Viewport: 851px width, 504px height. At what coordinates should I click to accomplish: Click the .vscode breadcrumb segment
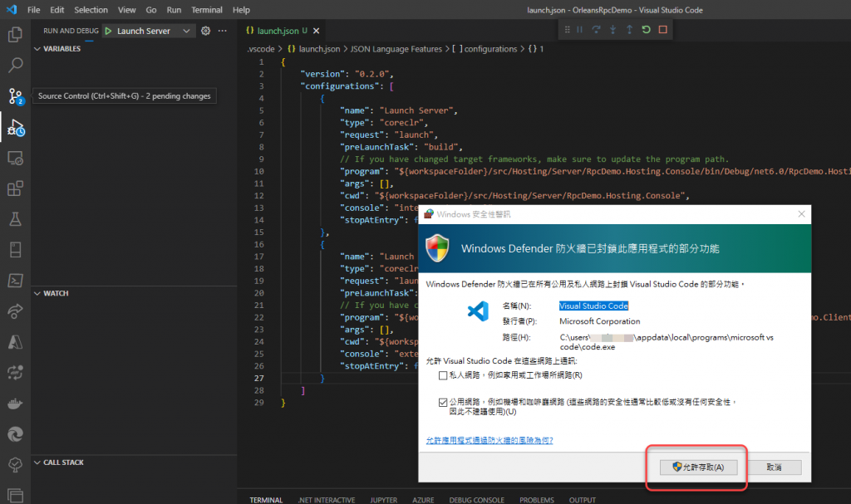click(261, 49)
